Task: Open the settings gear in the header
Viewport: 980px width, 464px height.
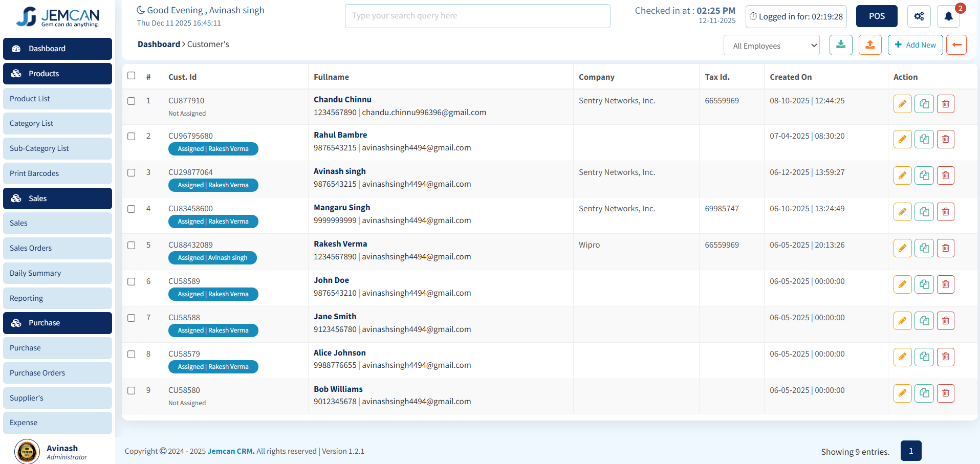Action: point(919,16)
